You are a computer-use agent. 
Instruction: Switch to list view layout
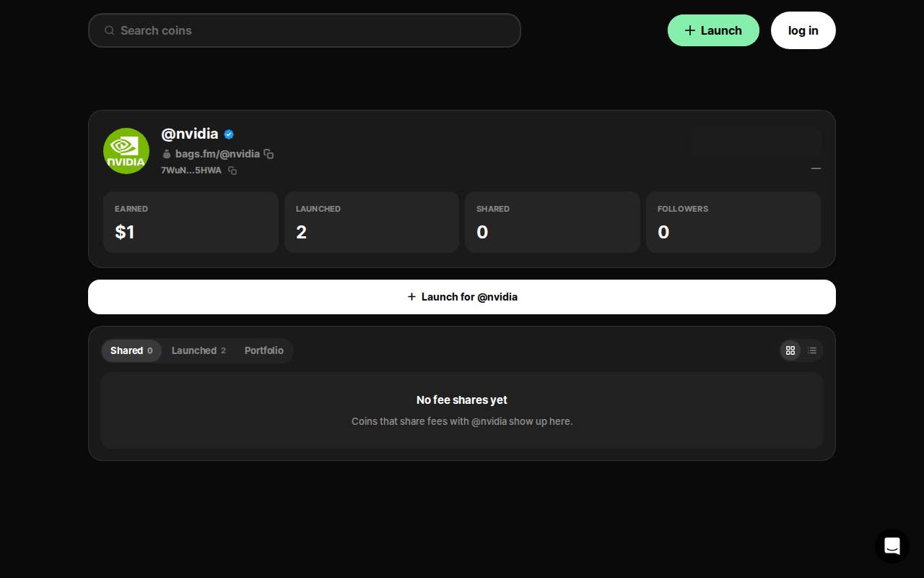coord(812,350)
